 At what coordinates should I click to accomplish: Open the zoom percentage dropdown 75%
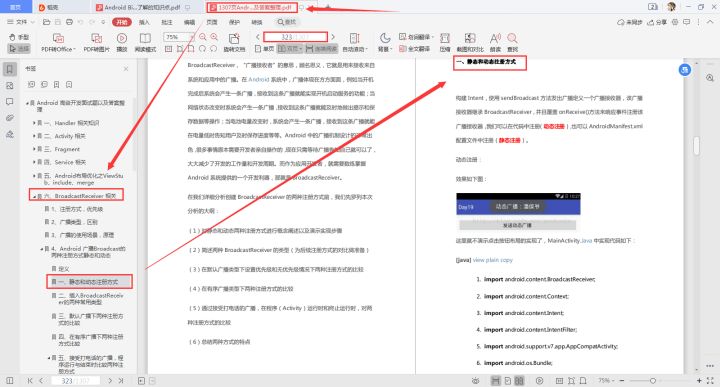pyautogui.click(x=606, y=381)
